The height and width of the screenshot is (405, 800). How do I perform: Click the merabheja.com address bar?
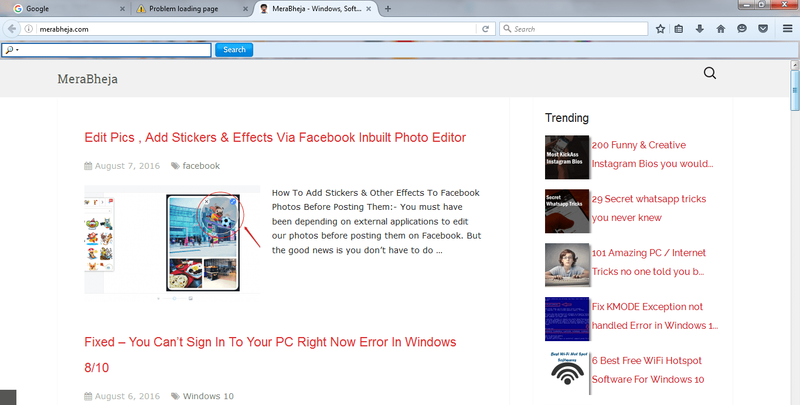pyautogui.click(x=255, y=29)
